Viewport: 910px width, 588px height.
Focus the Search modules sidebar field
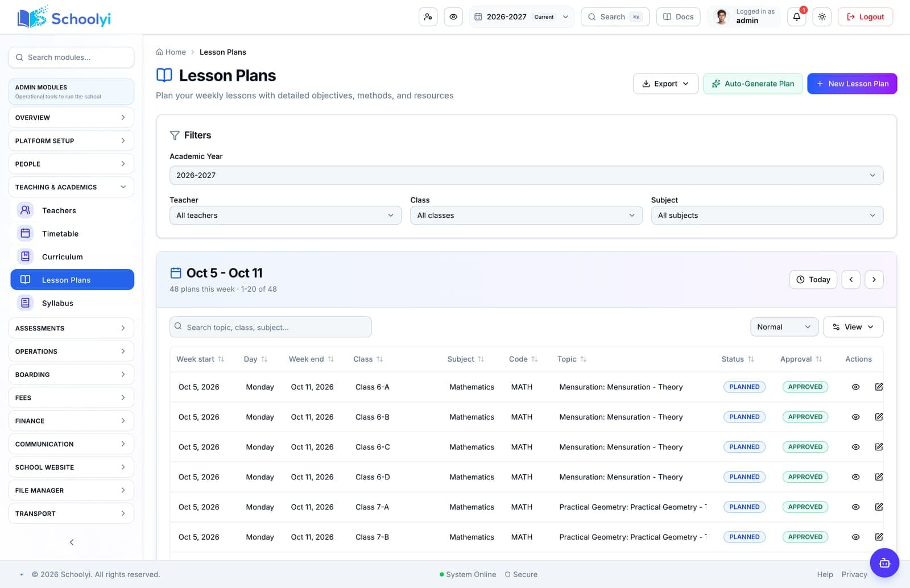pos(71,57)
